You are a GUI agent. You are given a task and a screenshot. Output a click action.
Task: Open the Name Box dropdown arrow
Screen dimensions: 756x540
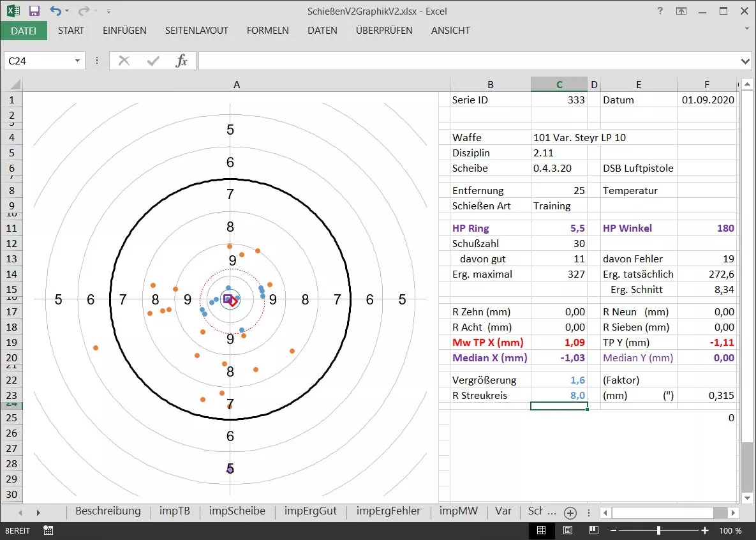pos(78,61)
